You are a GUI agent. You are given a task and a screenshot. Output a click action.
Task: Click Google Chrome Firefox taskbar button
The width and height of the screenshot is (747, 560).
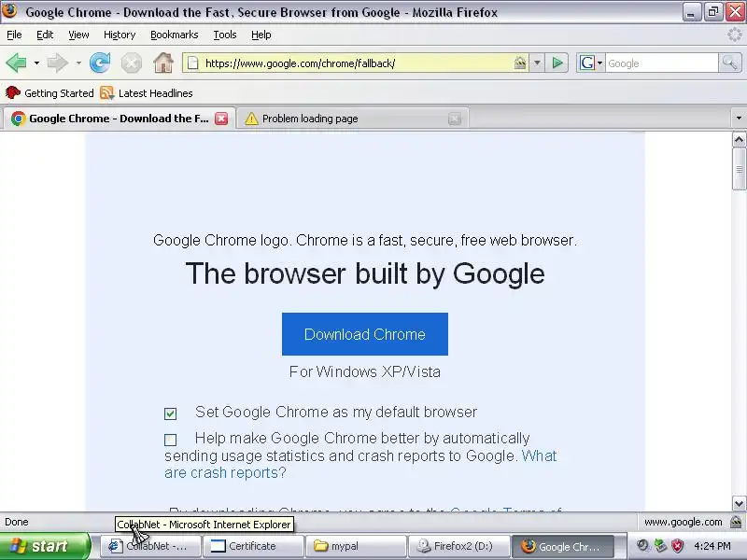point(562,546)
